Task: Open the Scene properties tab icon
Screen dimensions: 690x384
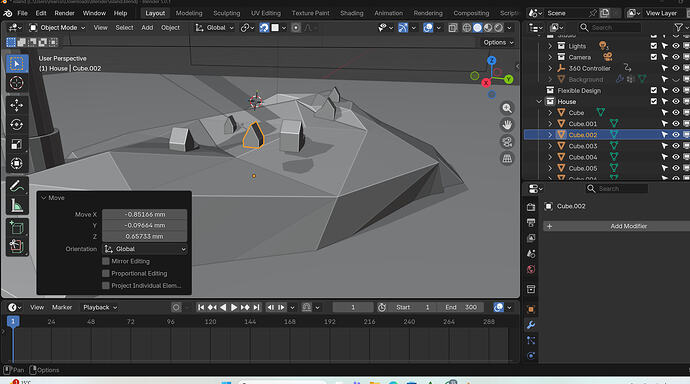Action: pyautogui.click(x=531, y=254)
